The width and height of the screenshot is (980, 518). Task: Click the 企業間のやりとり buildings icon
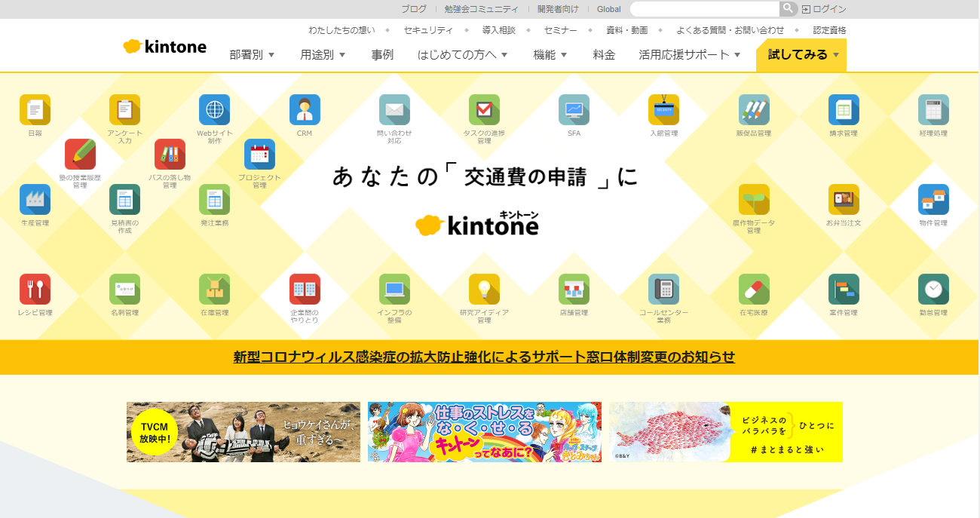coord(305,289)
